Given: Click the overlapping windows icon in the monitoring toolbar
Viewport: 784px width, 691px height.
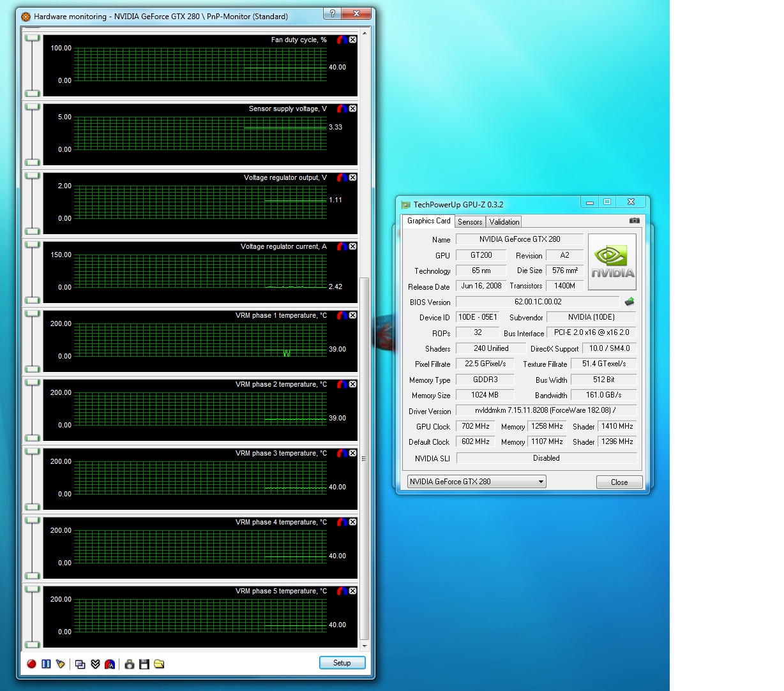Looking at the screenshot, I should [x=80, y=664].
